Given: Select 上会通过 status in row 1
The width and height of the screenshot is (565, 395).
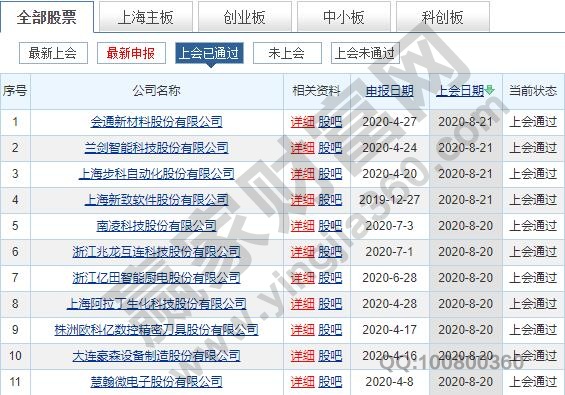Looking at the screenshot, I should [533, 122].
